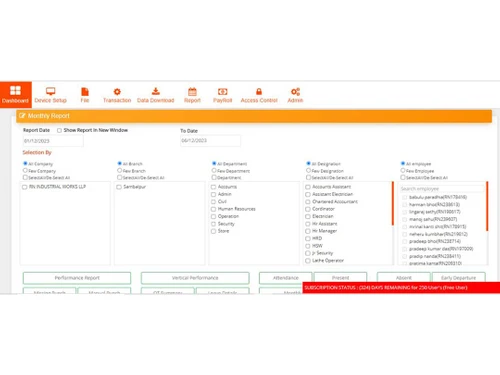This screenshot has width=500, height=375.
Task: Open PayRoll money icon
Action: (223, 92)
